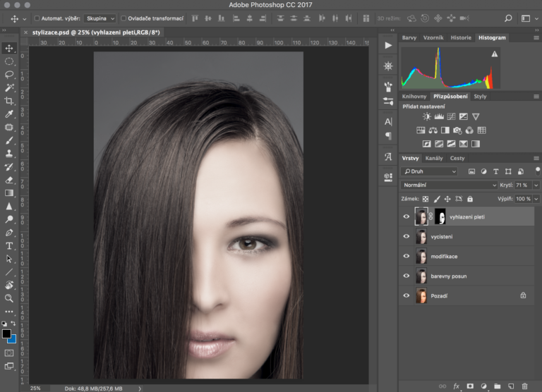Select the Crop tool
542x392 pixels.
point(9,101)
